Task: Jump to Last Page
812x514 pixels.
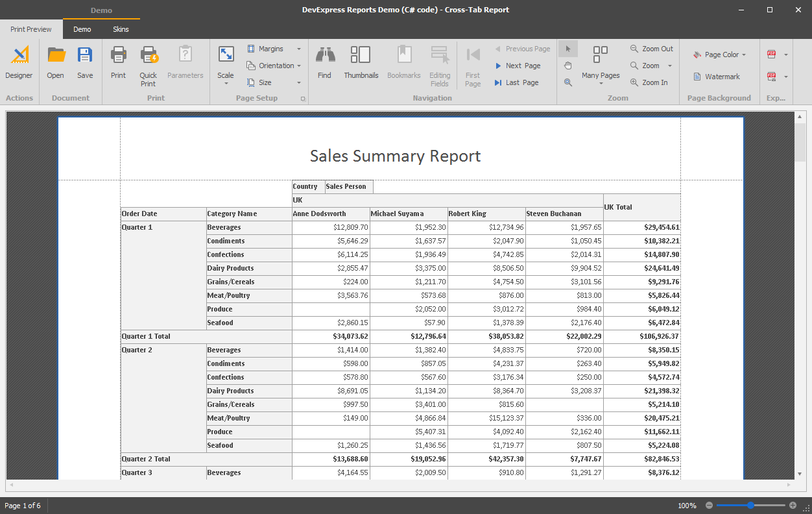Action: (x=516, y=82)
